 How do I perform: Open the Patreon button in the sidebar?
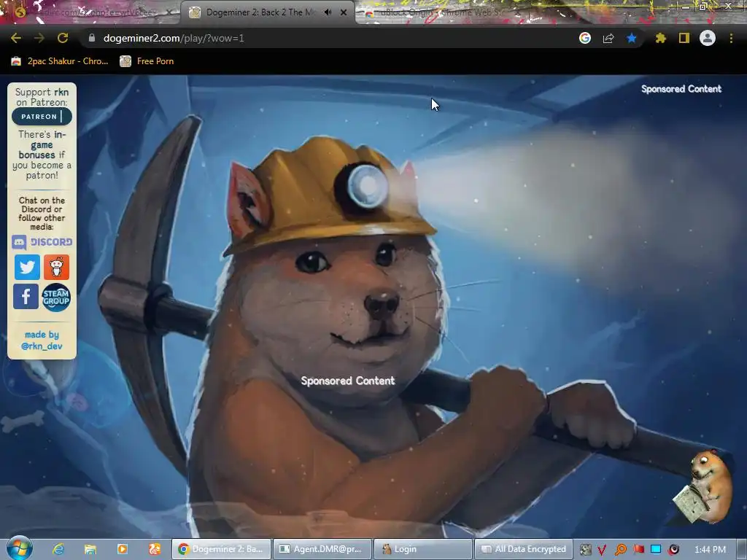pos(42,116)
